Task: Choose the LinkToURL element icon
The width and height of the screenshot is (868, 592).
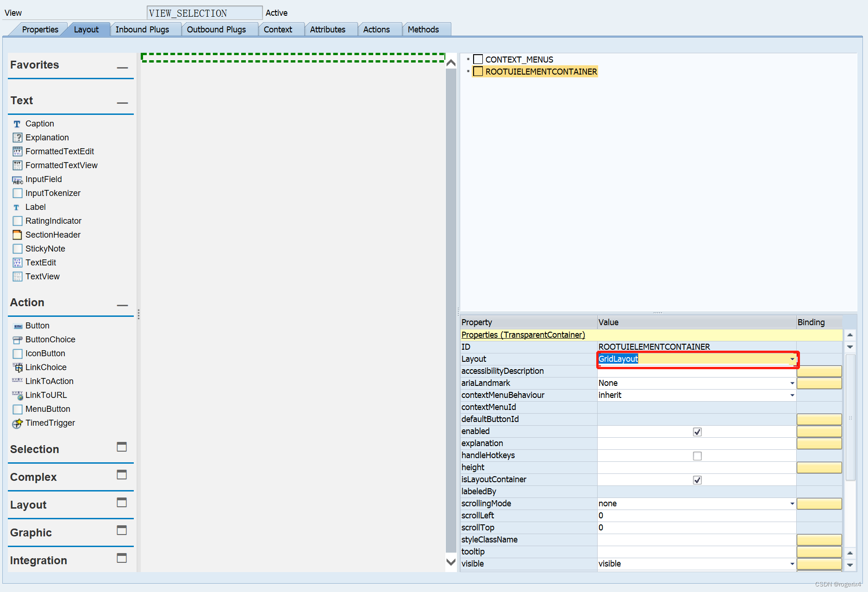Action: 17,395
